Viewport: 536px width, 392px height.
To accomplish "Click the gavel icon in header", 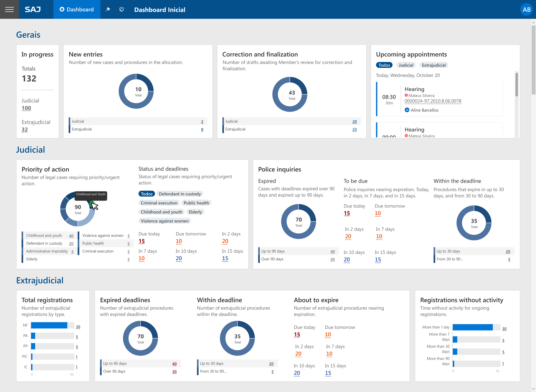I will [108, 9].
